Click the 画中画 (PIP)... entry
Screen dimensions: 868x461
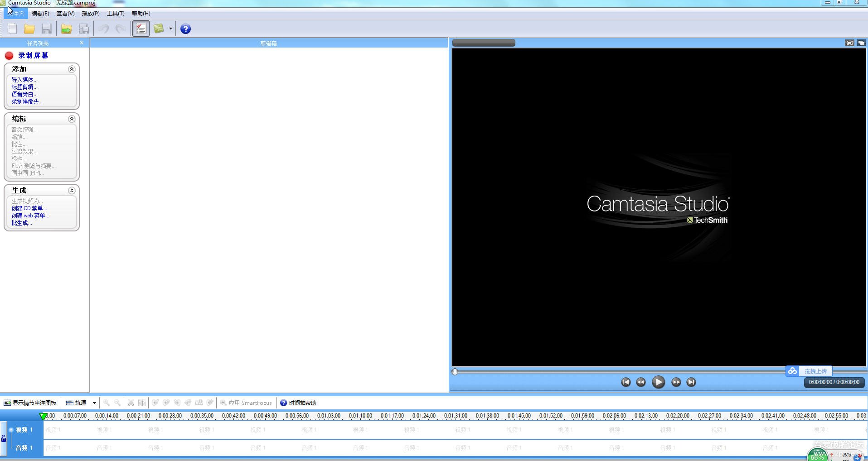[28, 173]
